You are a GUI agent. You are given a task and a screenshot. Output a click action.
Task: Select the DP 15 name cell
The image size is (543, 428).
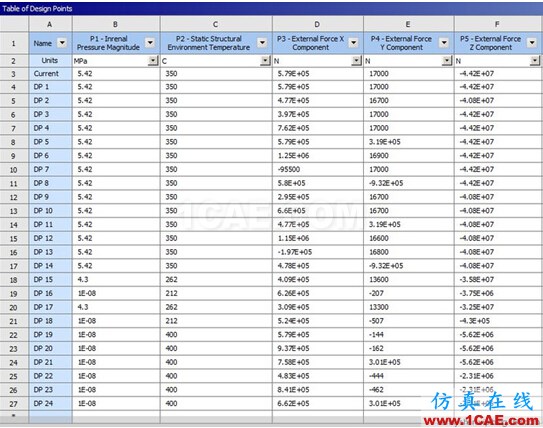(51, 280)
